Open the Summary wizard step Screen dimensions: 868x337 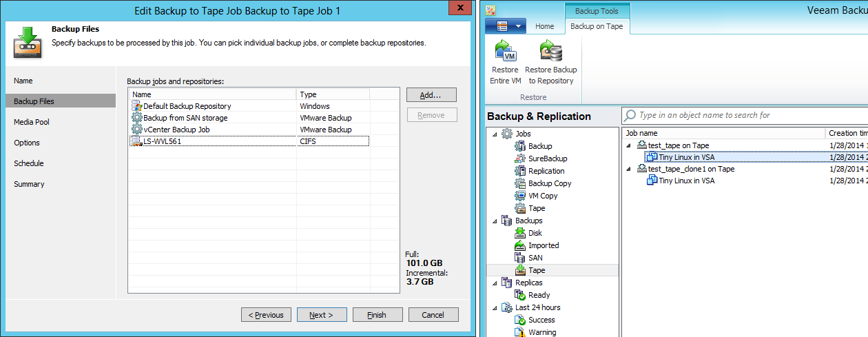(29, 184)
